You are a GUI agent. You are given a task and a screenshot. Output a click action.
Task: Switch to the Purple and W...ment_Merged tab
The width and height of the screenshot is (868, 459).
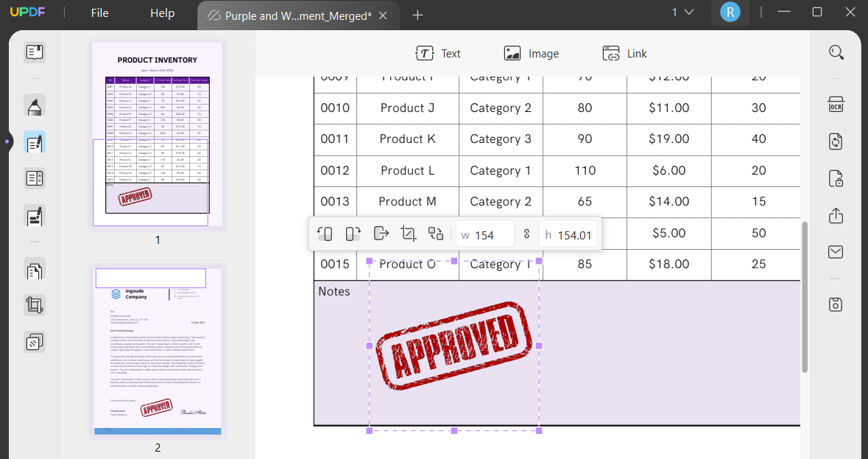pyautogui.click(x=294, y=15)
